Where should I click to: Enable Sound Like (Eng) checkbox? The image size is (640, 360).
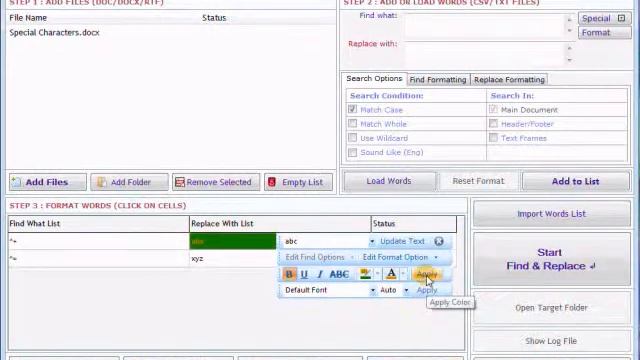click(x=353, y=152)
